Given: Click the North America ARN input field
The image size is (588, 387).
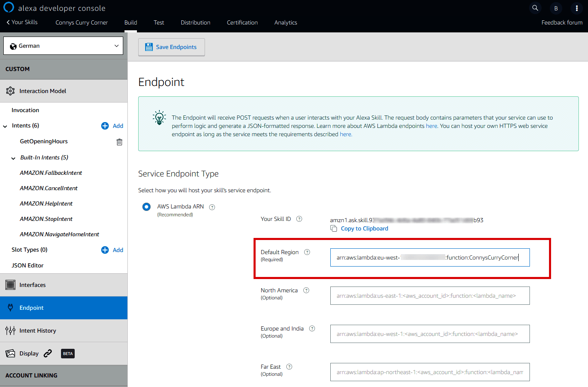Looking at the screenshot, I should point(429,296).
